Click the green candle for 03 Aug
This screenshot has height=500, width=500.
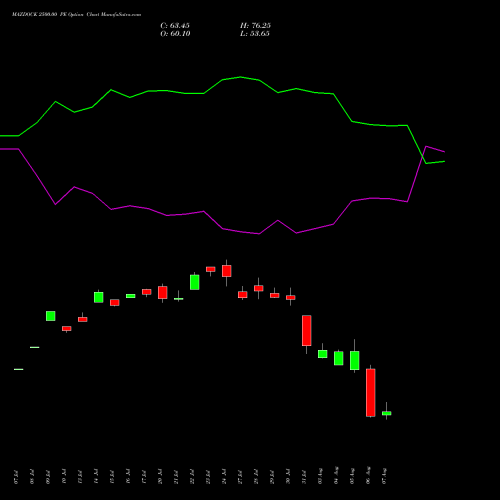coord(323,354)
